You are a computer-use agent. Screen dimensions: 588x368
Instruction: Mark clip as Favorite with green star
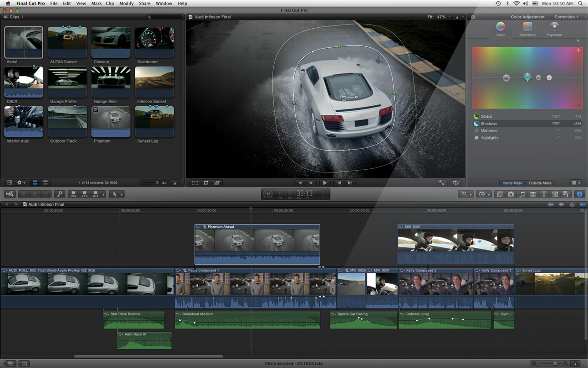point(24,194)
